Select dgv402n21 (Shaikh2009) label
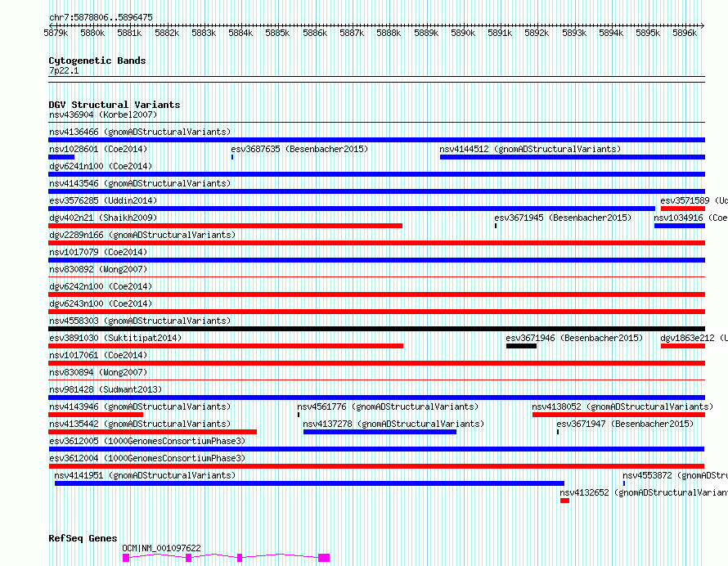 click(x=103, y=218)
